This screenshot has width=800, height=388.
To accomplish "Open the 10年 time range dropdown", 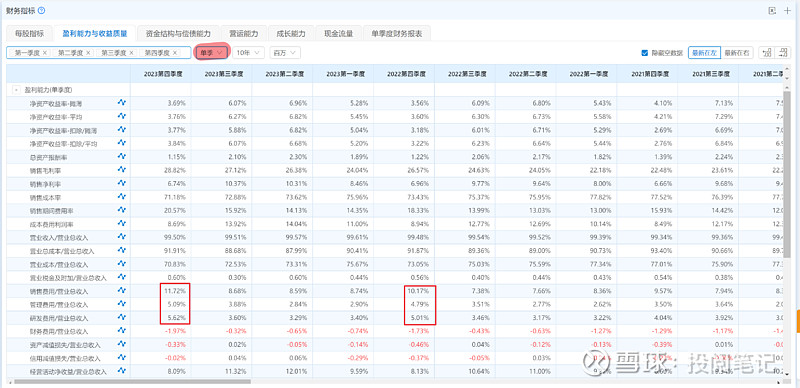I will pos(248,53).
